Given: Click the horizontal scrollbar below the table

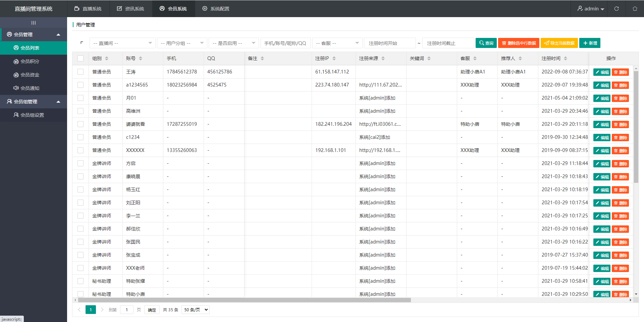Looking at the screenshot, I should coord(244,300).
